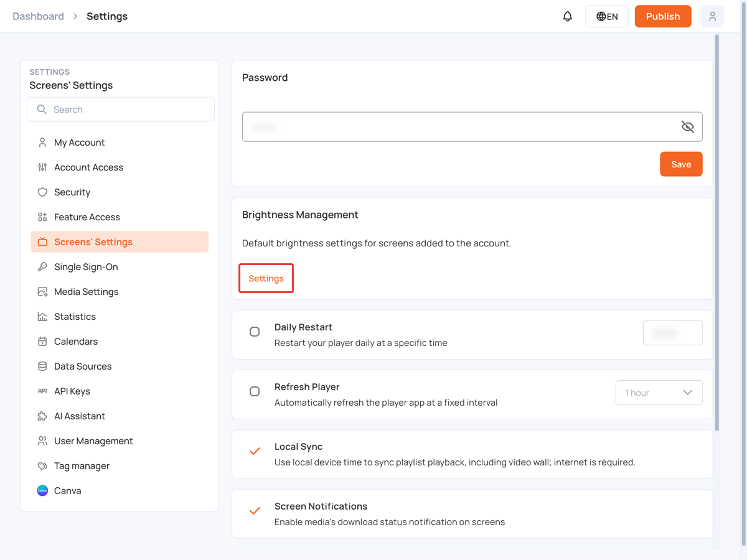
Task: Open Tag manager
Action: 120,466
